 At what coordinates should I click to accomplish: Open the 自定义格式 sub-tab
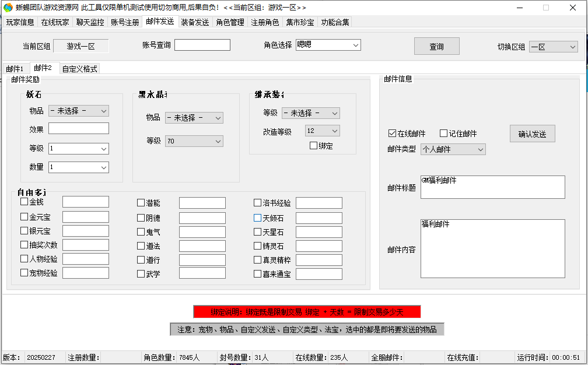[80, 69]
